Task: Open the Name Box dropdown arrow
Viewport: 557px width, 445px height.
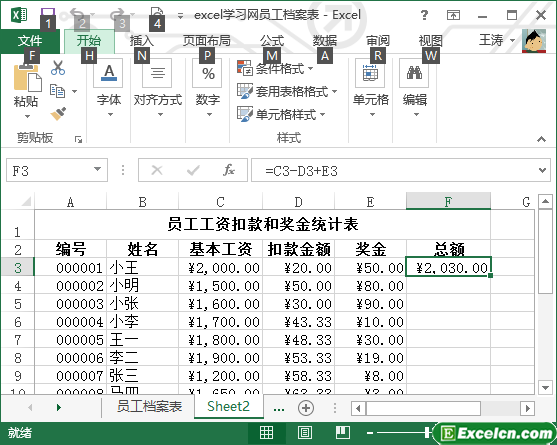Action: (x=97, y=169)
